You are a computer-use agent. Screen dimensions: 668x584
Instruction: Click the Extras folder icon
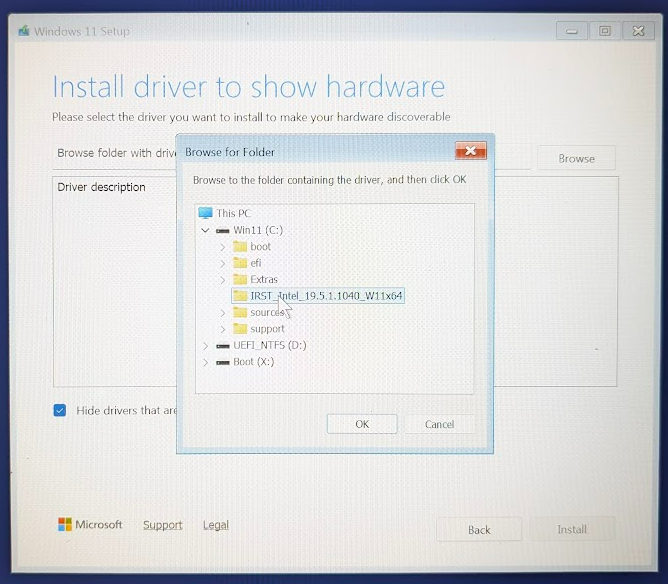coord(240,279)
